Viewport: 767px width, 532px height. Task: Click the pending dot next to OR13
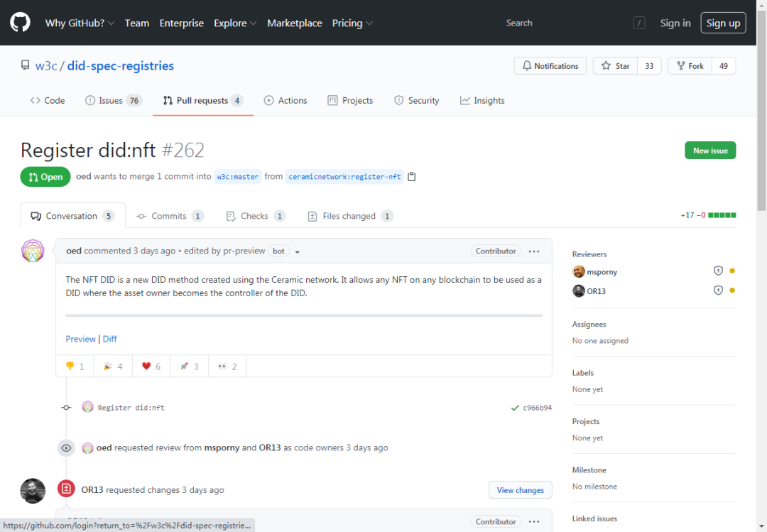[732, 291]
